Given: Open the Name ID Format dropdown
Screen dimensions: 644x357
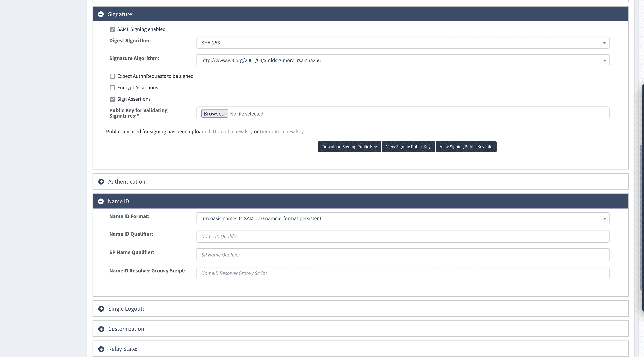Looking at the screenshot, I should coord(403,218).
